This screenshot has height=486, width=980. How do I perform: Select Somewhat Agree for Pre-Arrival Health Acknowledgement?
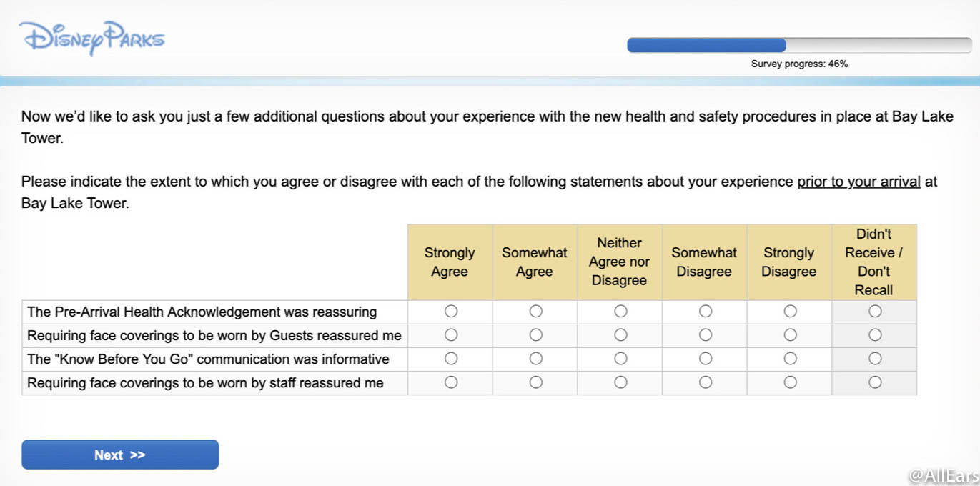coord(536,311)
